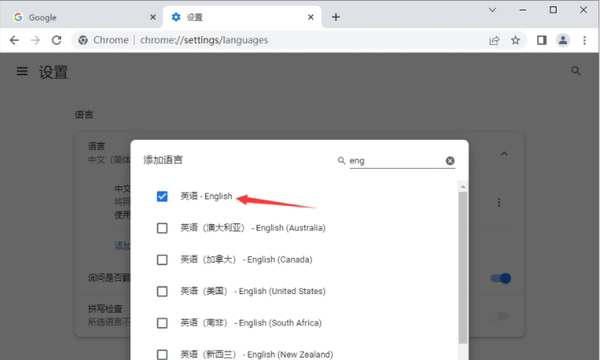This screenshot has width=600, height=360.
Task: Reload the settings page
Action: (57, 40)
